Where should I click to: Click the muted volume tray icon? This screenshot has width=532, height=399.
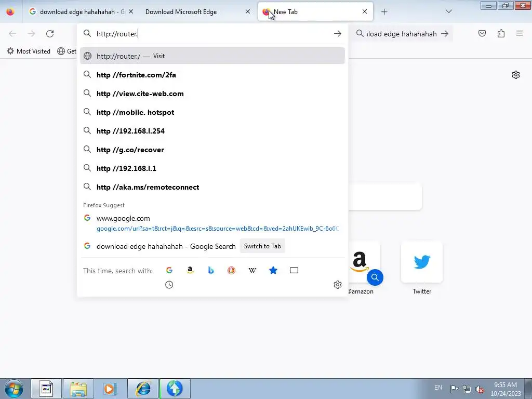[480, 389]
